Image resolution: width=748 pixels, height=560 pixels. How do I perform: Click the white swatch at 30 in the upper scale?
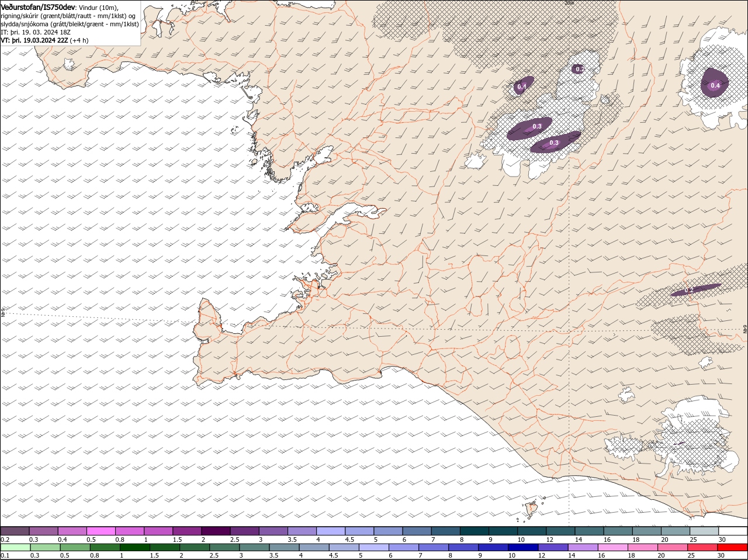pos(733,531)
